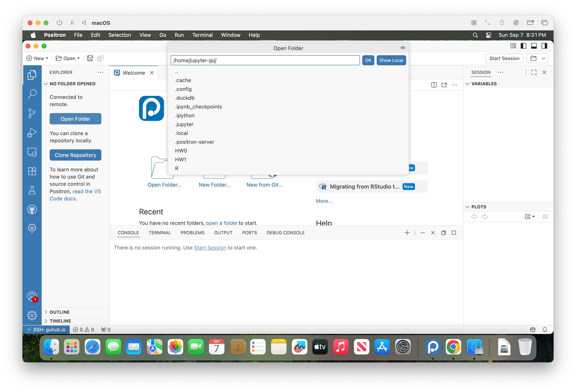
Task: Open Spotlight search in menu bar
Action: coord(475,35)
